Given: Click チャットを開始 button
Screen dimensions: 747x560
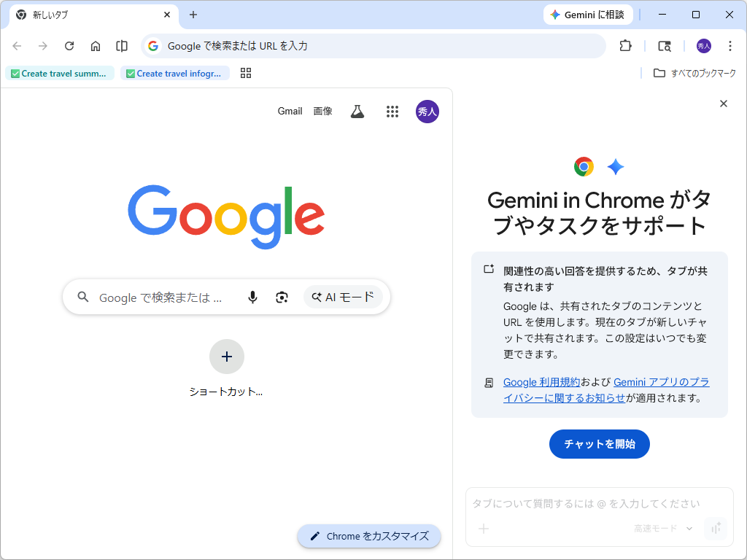Looking at the screenshot, I should coord(600,444).
